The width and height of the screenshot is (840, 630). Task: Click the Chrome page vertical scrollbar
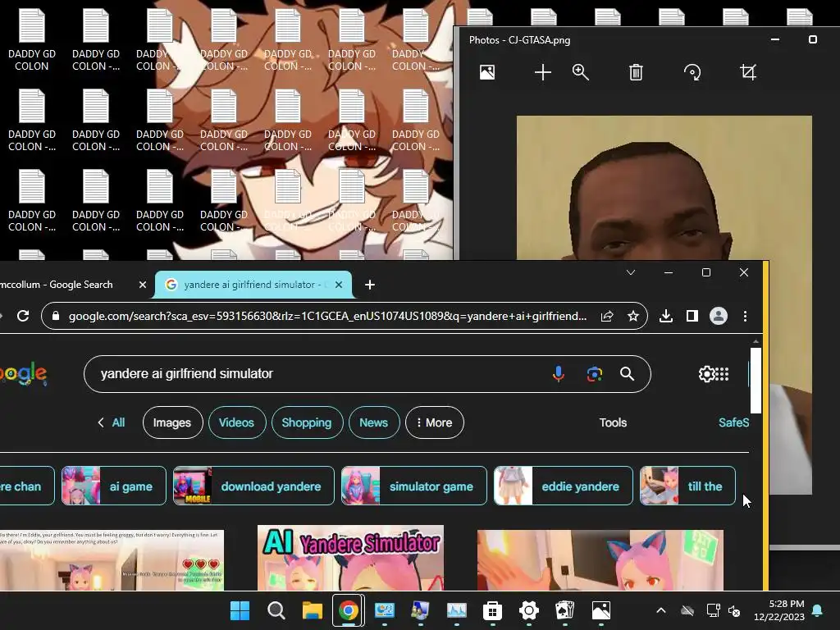756,381
